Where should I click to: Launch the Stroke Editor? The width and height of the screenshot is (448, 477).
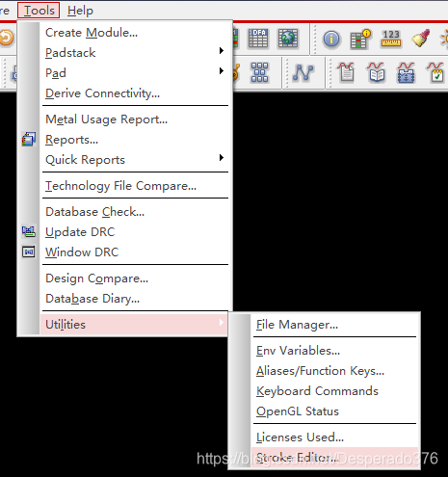[x=334, y=457]
